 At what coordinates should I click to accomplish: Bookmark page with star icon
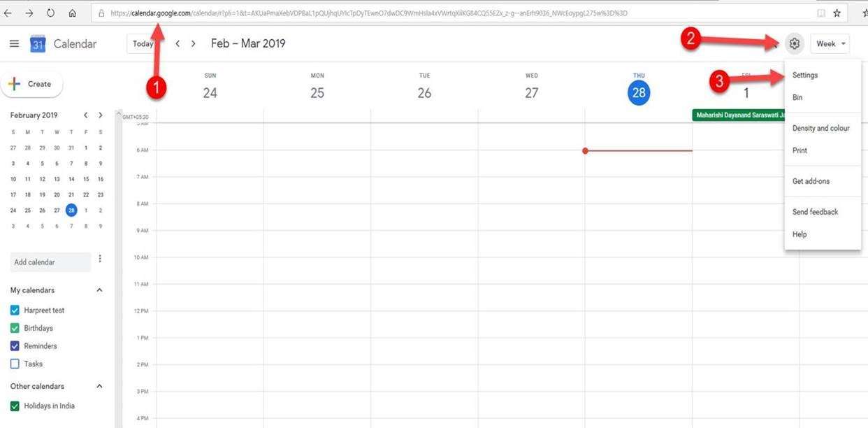837,13
